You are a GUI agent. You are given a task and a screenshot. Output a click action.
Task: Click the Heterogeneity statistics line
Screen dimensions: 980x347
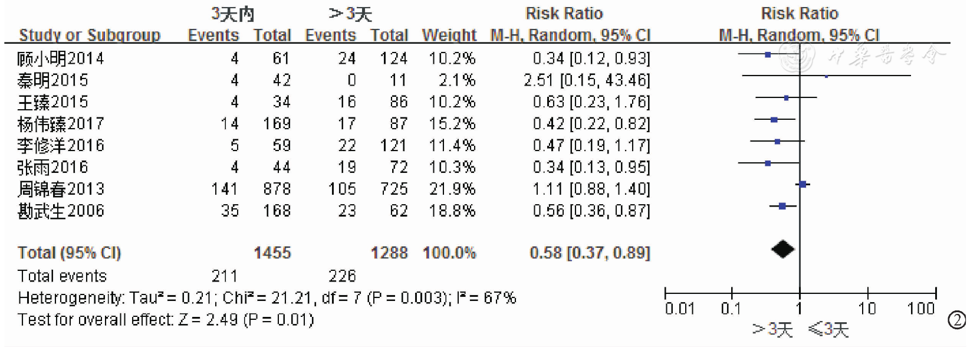pos(267,297)
